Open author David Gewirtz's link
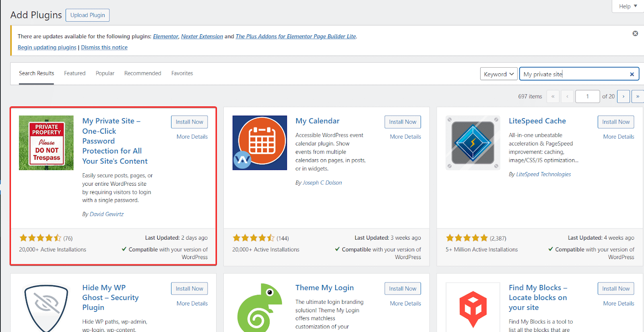Image resolution: width=644 pixels, height=332 pixels. point(107,214)
